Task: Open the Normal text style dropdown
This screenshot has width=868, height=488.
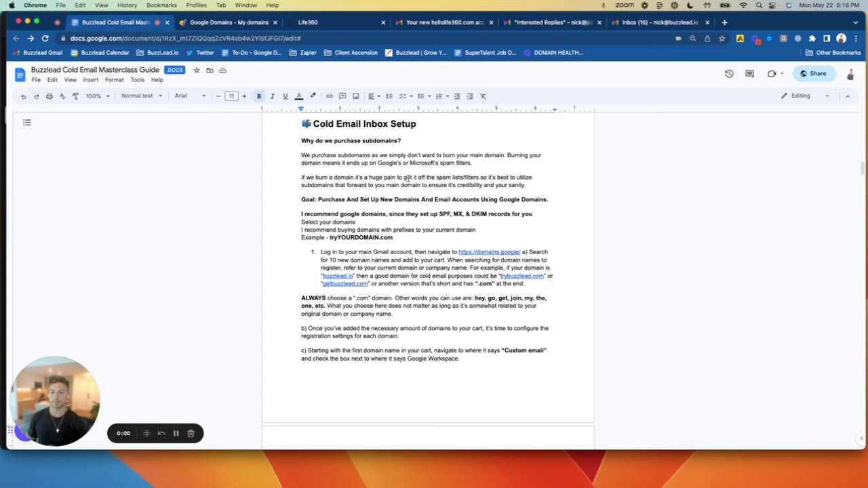Action: pos(142,96)
